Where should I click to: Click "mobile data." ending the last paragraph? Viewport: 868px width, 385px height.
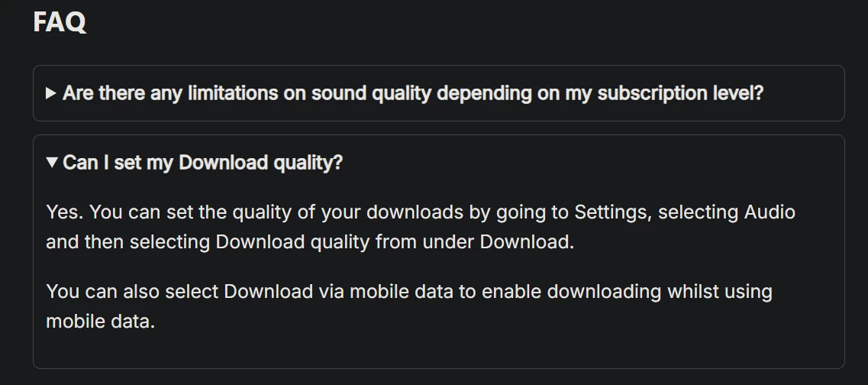(100, 322)
